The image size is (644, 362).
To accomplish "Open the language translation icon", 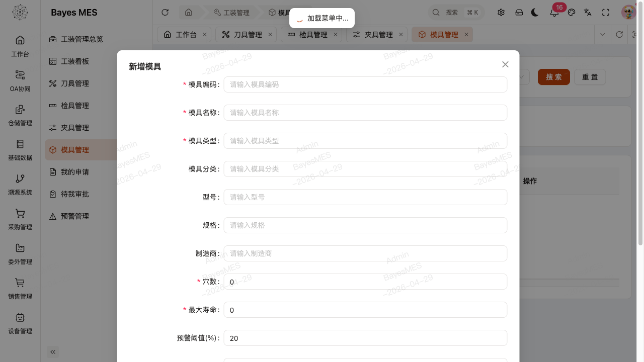I will pos(588,13).
